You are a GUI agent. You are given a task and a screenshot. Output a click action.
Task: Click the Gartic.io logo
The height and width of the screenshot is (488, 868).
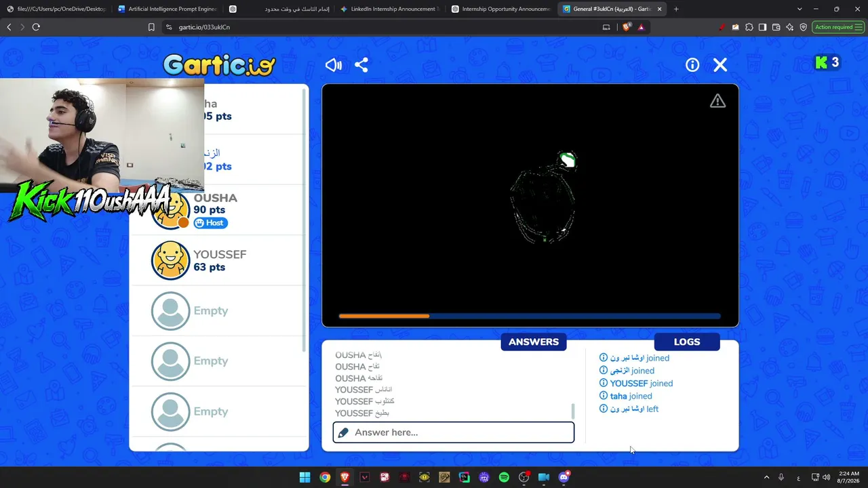coord(219,65)
